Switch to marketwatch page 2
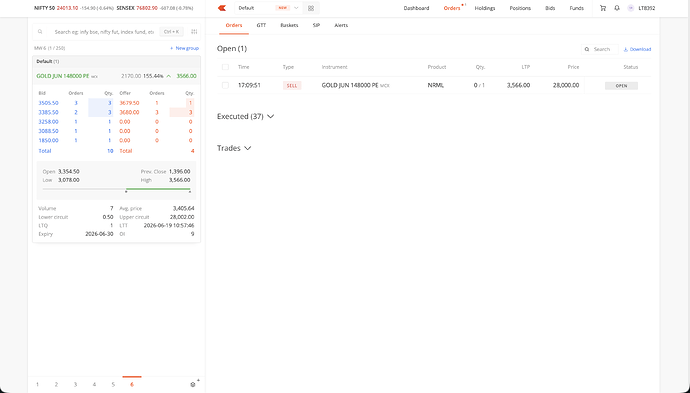The image size is (690, 393). (56, 384)
